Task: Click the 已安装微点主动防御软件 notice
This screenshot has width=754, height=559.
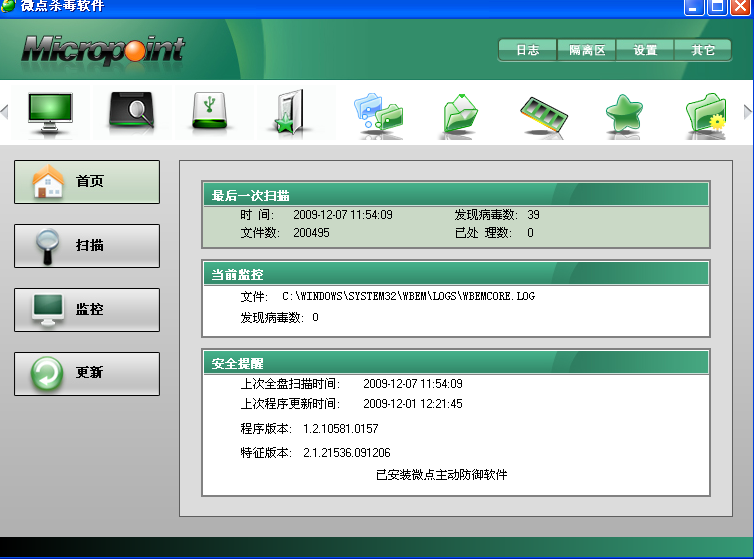Action: click(x=441, y=475)
